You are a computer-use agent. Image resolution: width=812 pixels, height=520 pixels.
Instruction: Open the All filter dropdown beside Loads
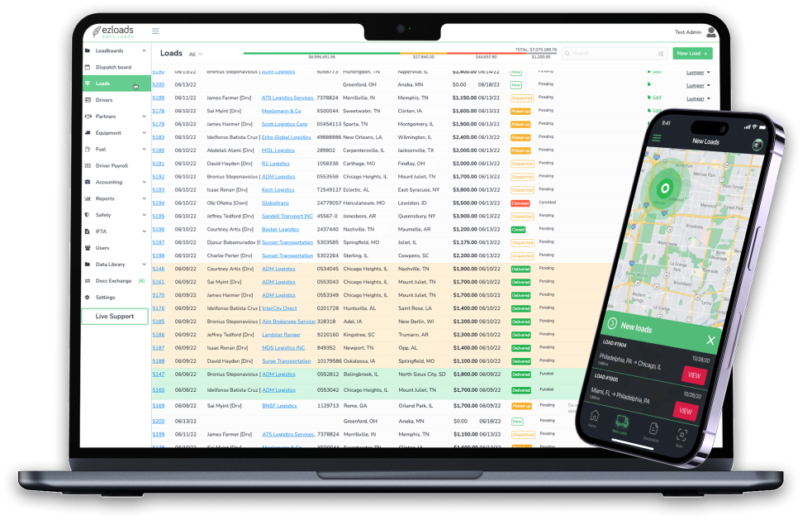point(196,54)
